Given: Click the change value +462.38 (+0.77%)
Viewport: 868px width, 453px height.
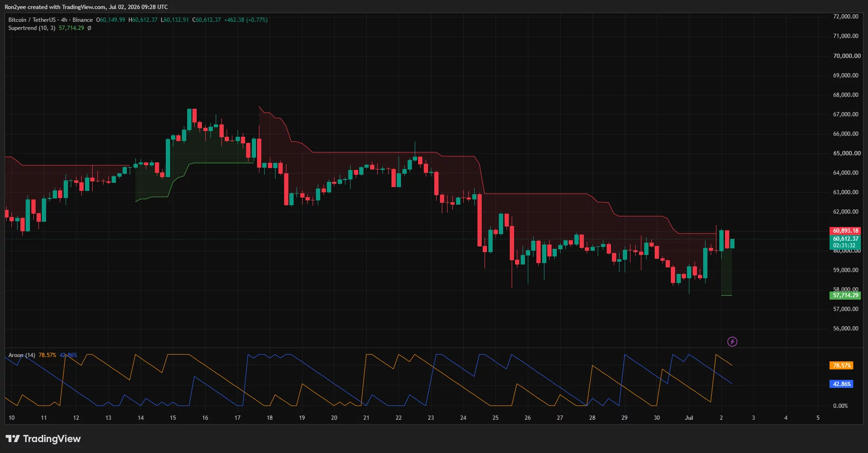Looking at the screenshot, I should click(246, 20).
